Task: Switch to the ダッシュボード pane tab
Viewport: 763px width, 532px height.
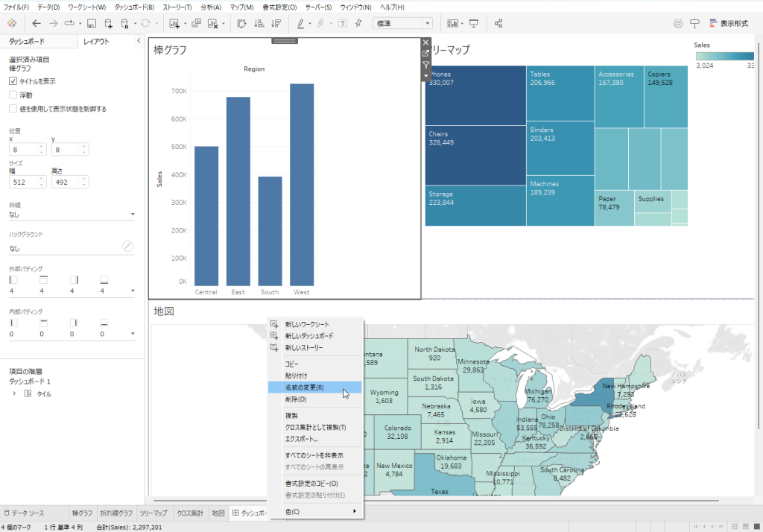Action: coord(26,42)
